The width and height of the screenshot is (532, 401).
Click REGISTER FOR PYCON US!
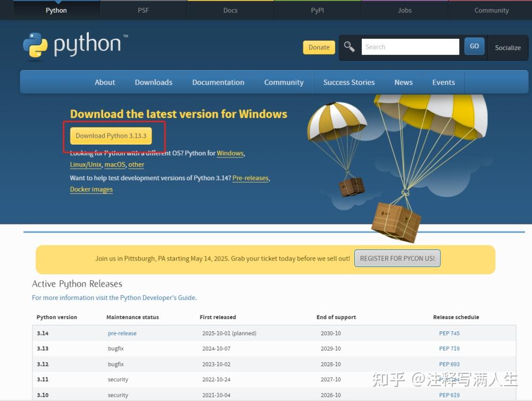[x=397, y=258]
